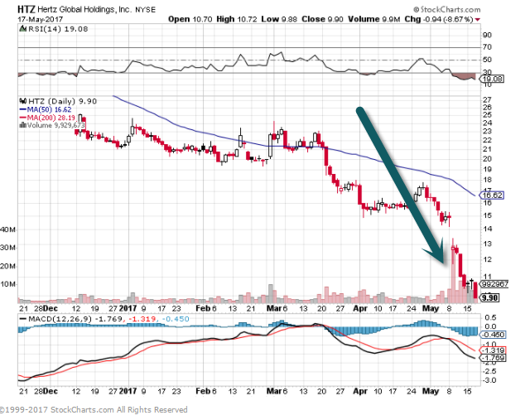
Task: Click the 70 level on RSI axis
Action: click(487, 47)
